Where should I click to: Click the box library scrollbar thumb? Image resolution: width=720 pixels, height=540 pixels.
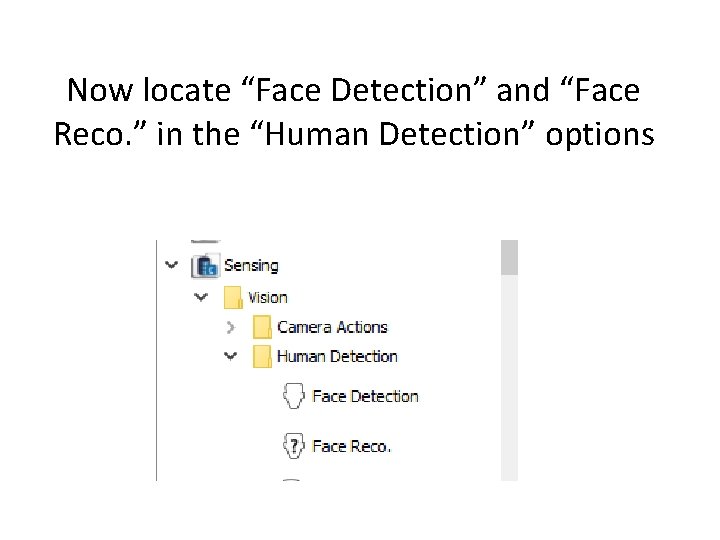point(509,257)
